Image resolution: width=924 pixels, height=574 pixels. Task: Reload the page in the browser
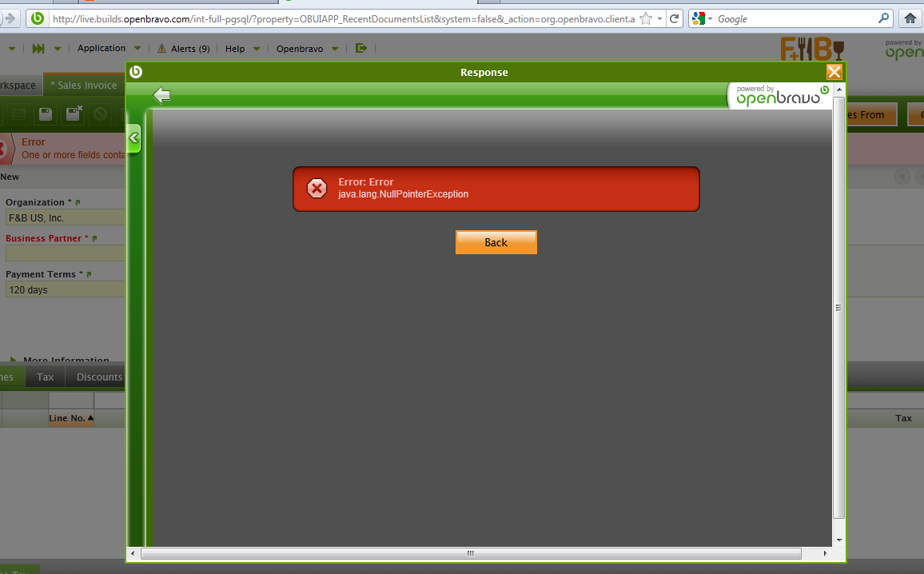coord(674,18)
